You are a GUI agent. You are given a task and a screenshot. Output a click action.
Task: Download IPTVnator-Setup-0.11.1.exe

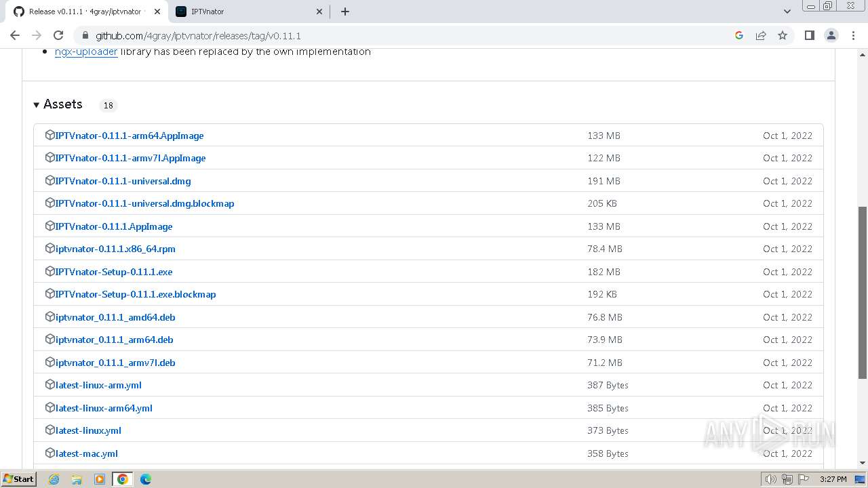tap(114, 272)
